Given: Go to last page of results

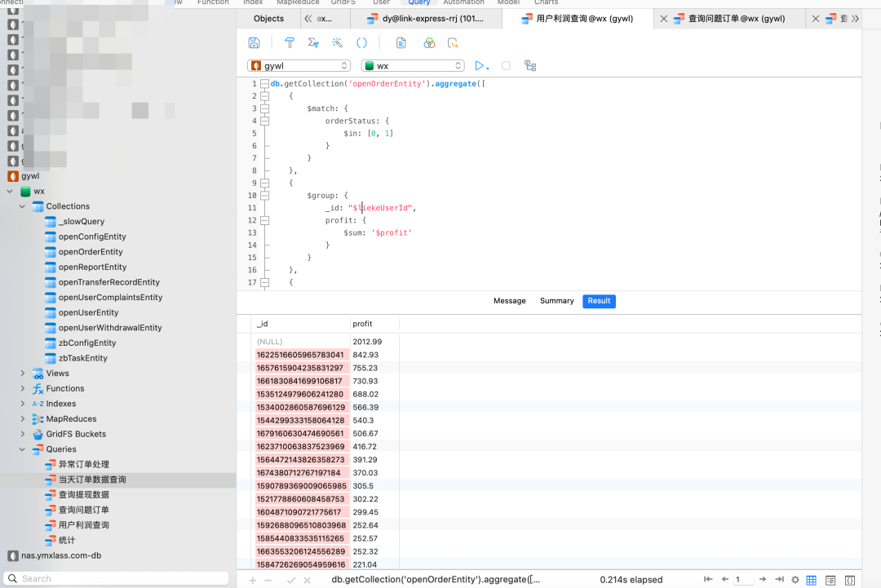Looking at the screenshot, I should [779, 579].
